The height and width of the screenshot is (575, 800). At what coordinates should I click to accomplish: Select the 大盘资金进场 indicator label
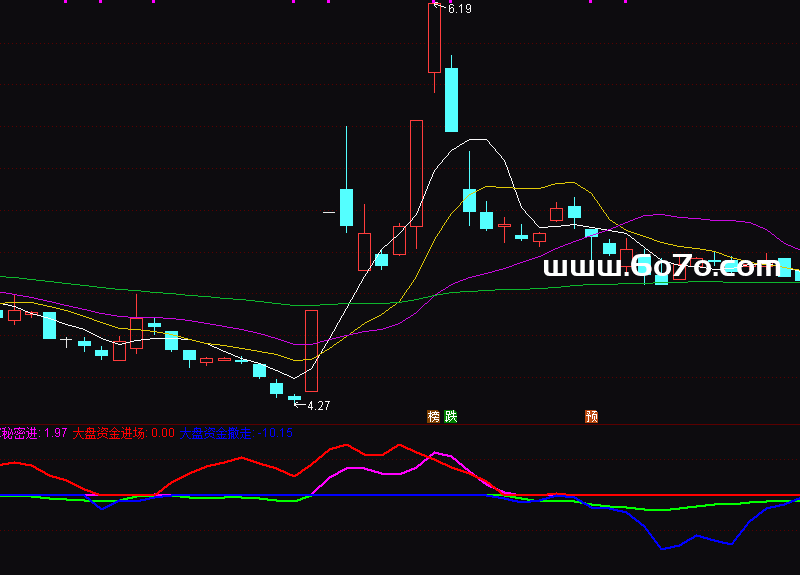pyautogui.click(x=110, y=433)
